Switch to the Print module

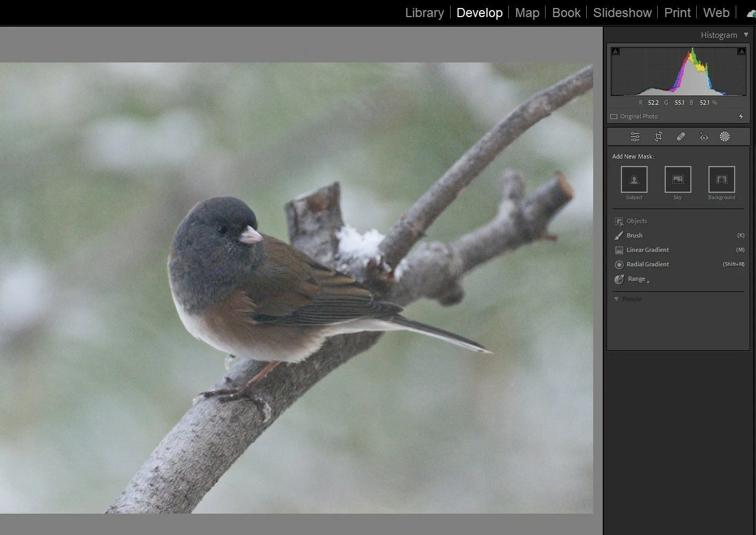(x=678, y=13)
